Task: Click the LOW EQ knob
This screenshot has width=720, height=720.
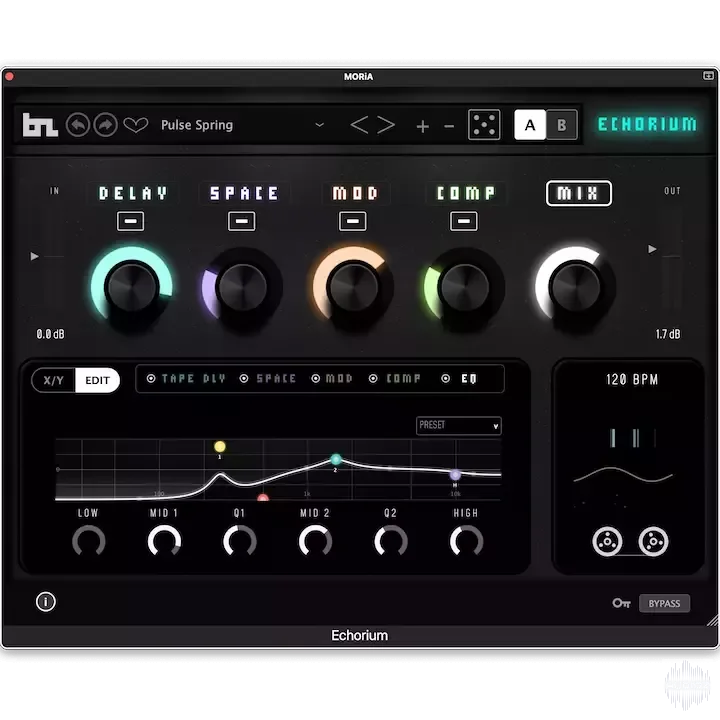Action: coord(89,541)
